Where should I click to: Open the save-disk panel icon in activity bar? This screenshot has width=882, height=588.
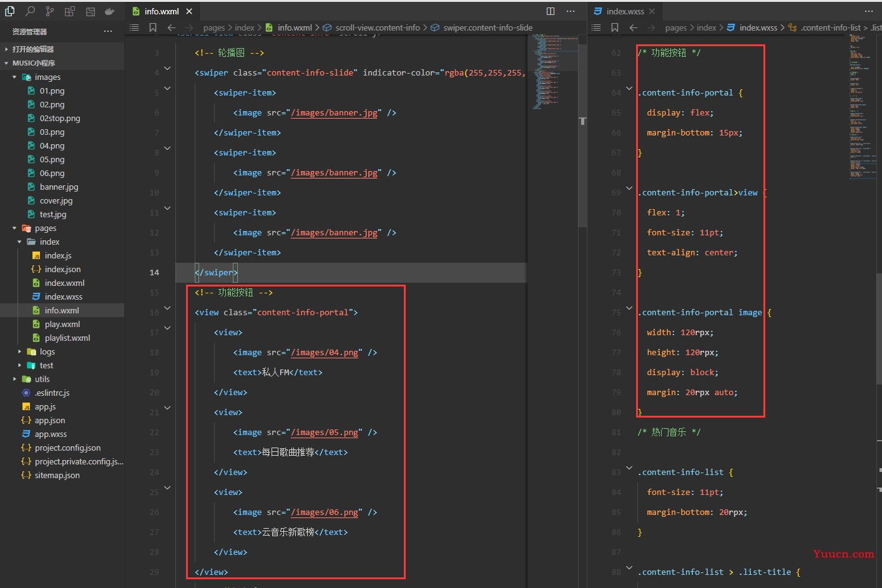coord(90,11)
